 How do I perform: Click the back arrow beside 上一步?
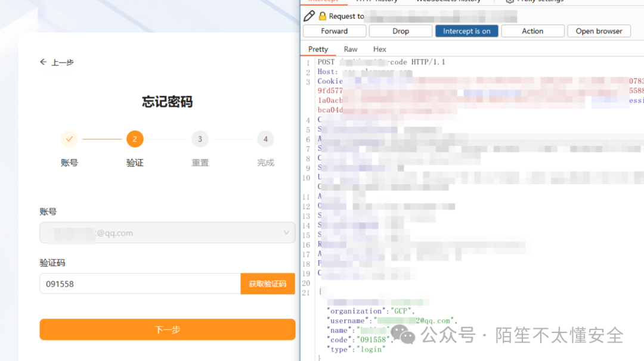pos(42,62)
